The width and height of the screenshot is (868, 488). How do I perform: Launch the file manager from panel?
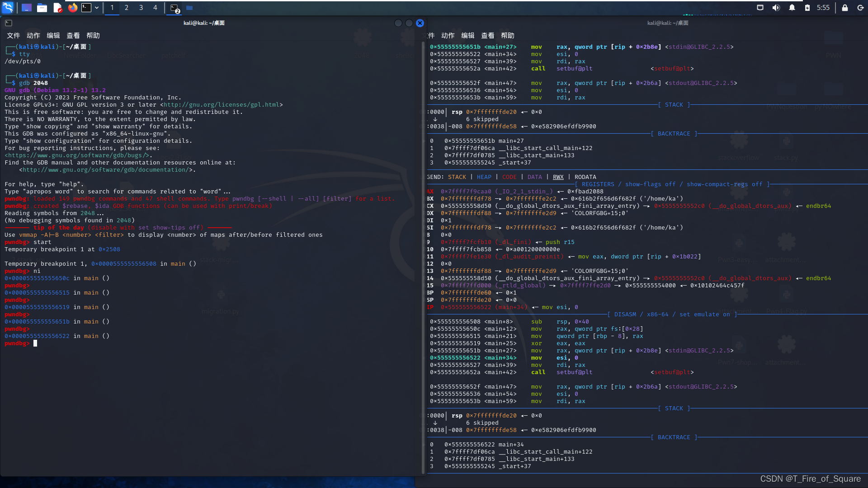coord(42,8)
